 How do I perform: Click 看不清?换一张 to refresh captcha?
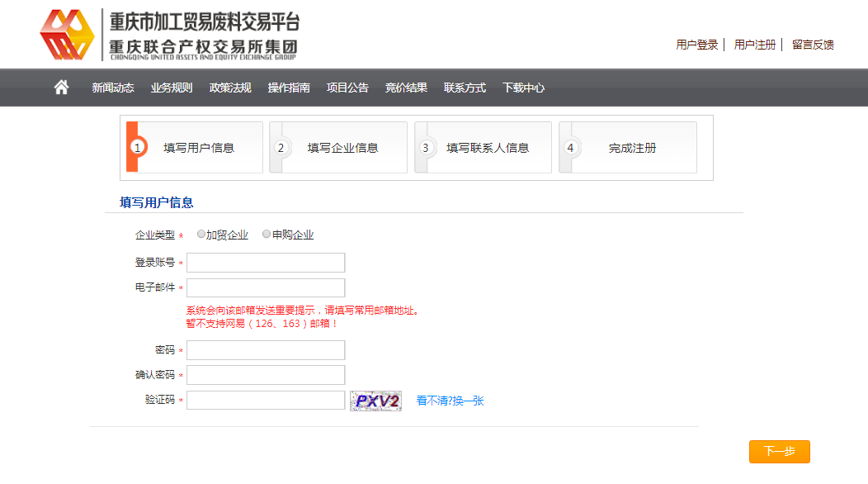[450, 401]
